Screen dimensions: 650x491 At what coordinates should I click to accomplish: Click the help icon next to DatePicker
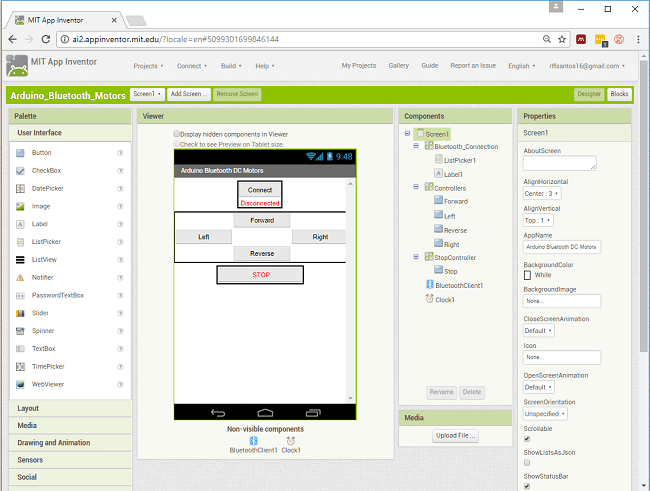coord(120,189)
